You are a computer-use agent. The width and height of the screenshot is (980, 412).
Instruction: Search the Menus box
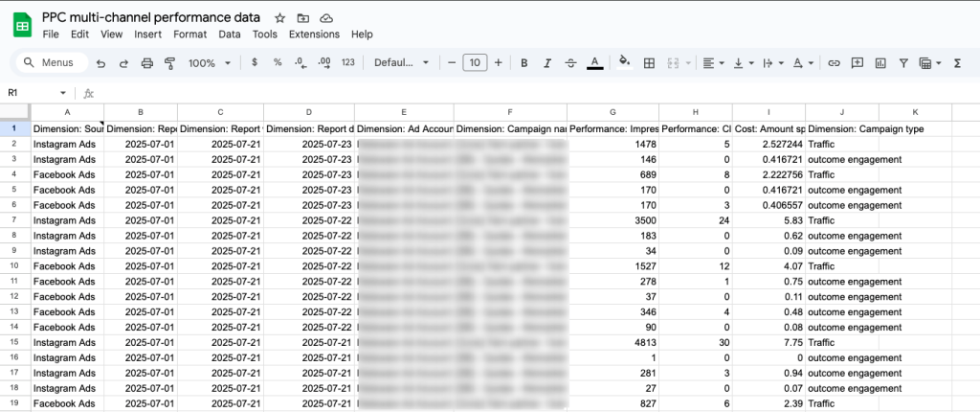pyautogui.click(x=50, y=62)
